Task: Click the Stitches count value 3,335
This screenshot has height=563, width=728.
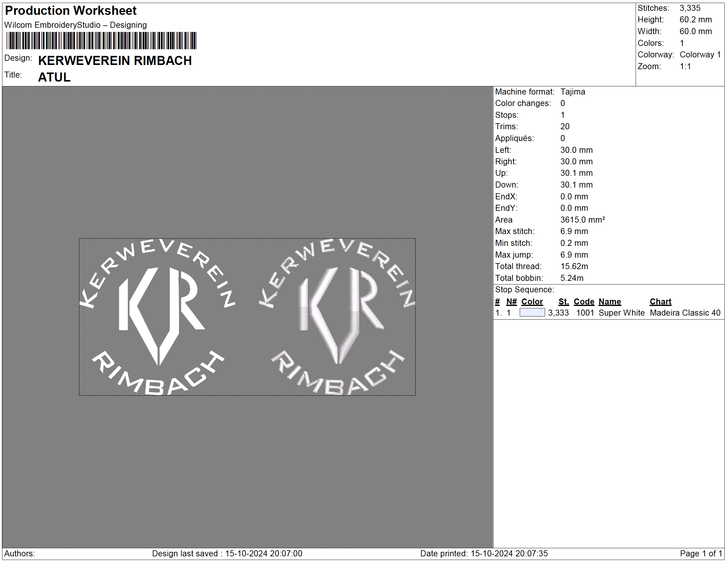Action: 690,8
